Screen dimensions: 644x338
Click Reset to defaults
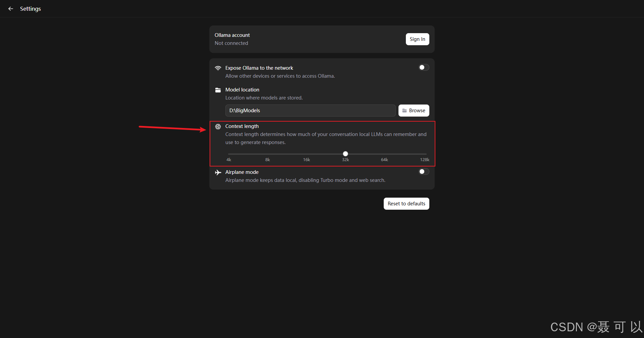point(406,204)
